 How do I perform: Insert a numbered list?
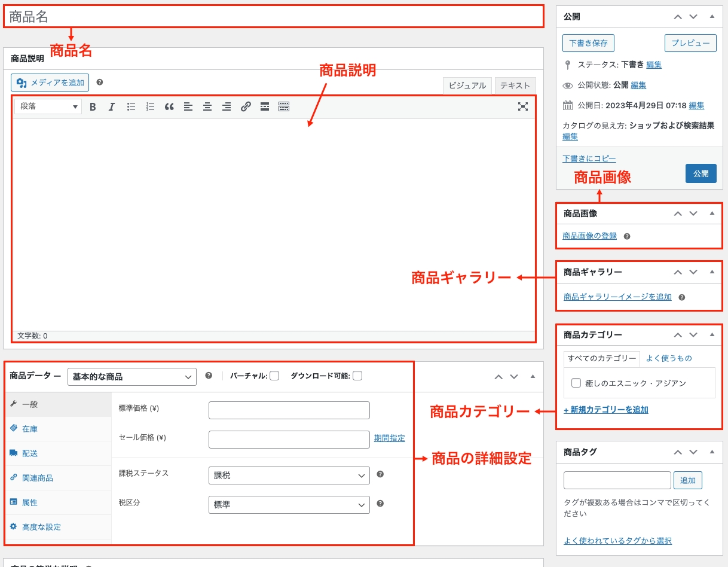150,107
